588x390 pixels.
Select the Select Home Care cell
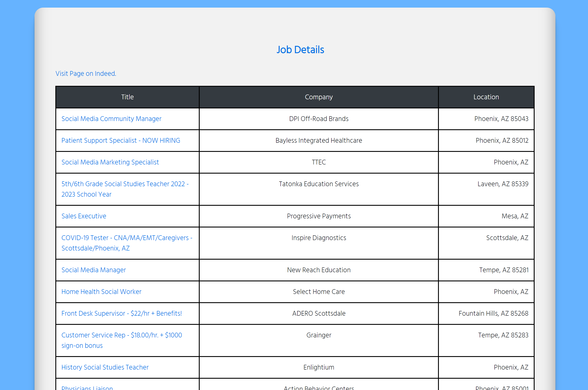319,292
